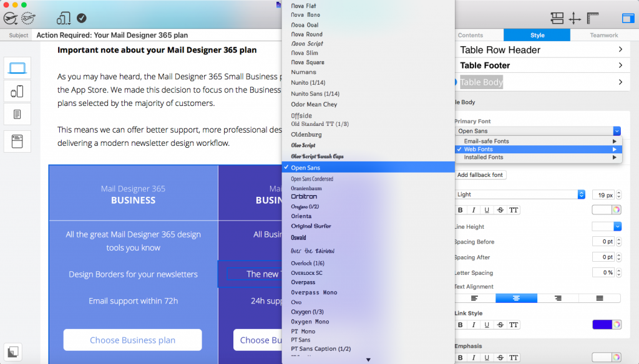Align text right
The height and width of the screenshot is (364, 639).
[558, 299]
